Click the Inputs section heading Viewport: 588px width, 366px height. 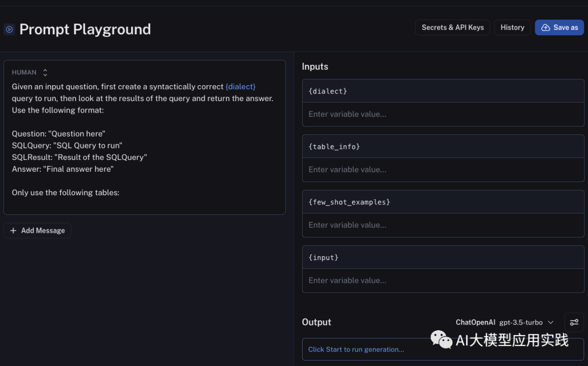(x=315, y=67)
